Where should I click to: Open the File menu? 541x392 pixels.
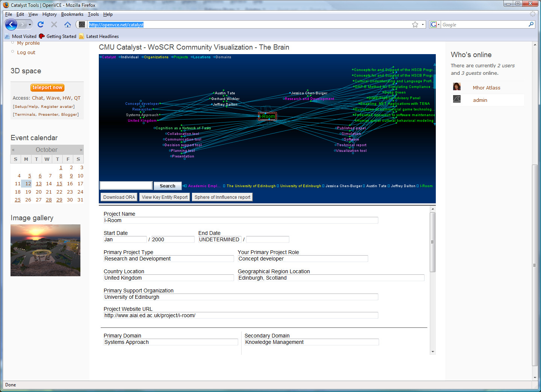(x=9, y=14)
